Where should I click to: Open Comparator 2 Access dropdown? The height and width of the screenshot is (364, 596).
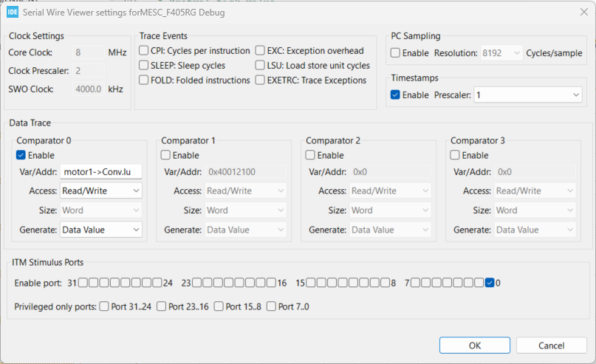(x=391, y=190)
